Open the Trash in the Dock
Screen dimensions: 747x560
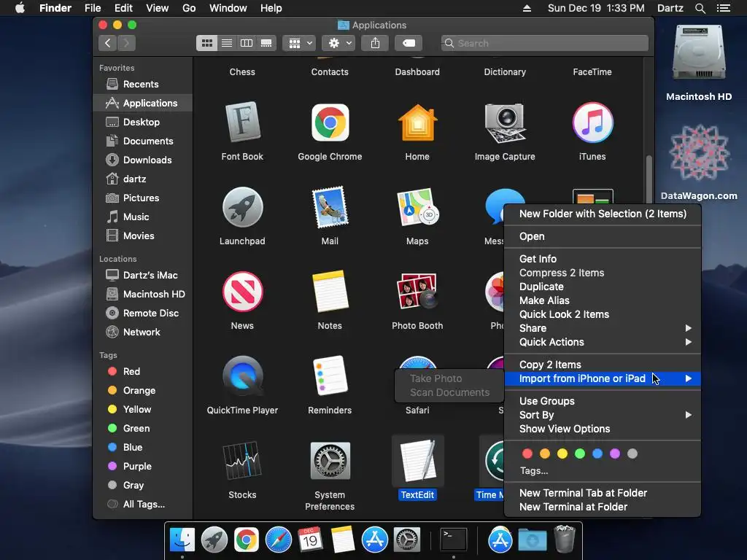tap(565, 539)
